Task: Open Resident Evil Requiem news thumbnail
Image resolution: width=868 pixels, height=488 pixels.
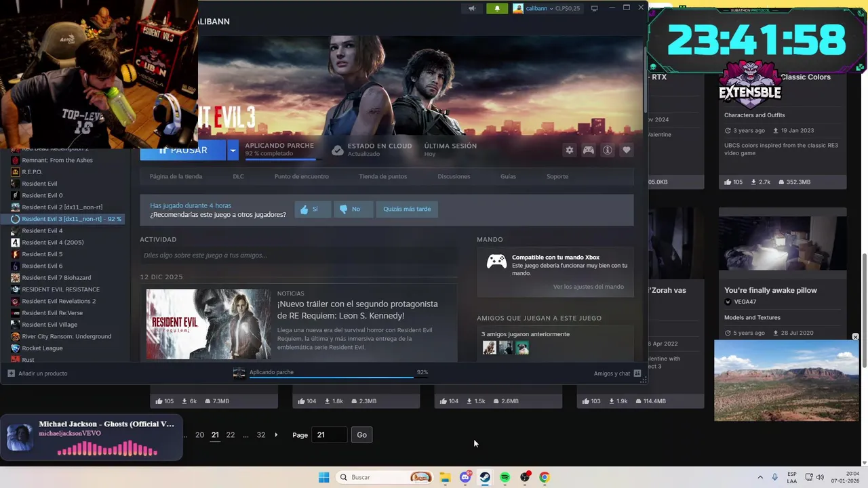Action: [x=208, y=324]
